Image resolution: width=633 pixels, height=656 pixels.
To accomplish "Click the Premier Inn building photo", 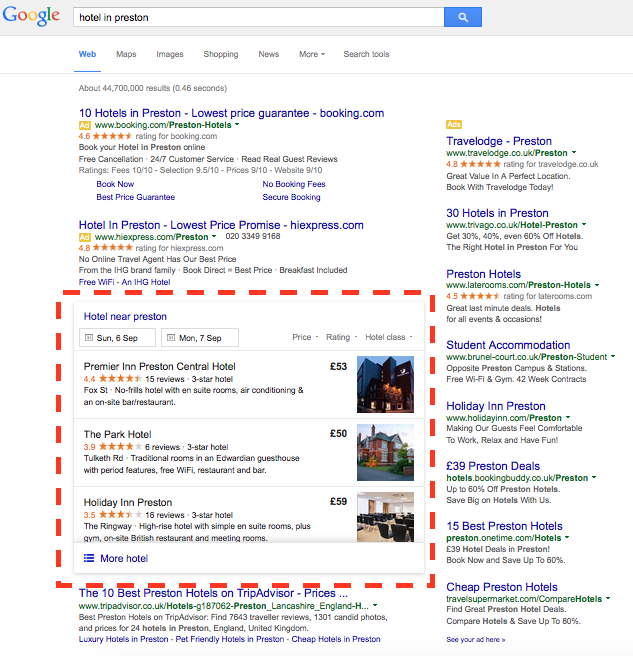I will [x=385, y=384].
